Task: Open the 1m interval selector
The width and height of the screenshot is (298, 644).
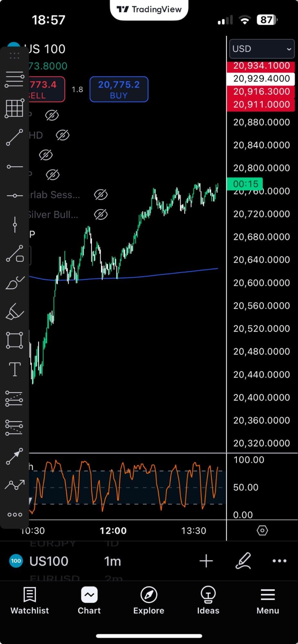Action: (x=113, y=561)
